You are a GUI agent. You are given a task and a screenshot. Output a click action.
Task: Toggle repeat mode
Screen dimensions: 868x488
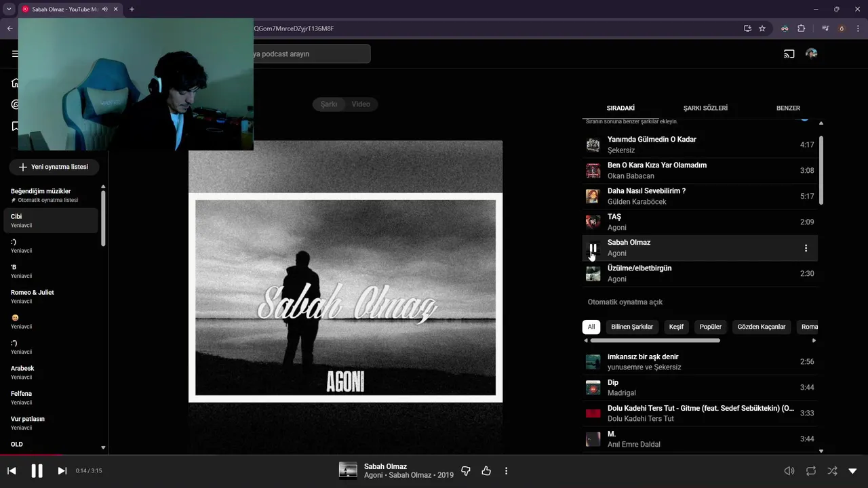coord(811,470)
